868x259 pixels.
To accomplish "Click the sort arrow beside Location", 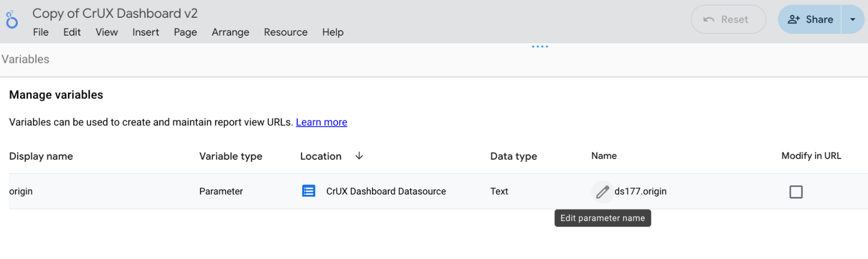I will click(359, 156).
